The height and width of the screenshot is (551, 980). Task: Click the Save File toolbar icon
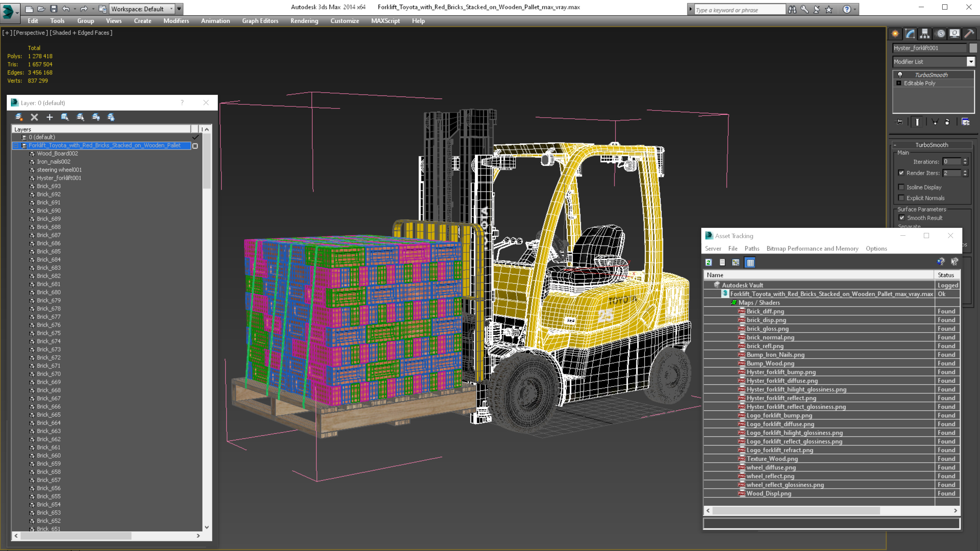point(54,9)
